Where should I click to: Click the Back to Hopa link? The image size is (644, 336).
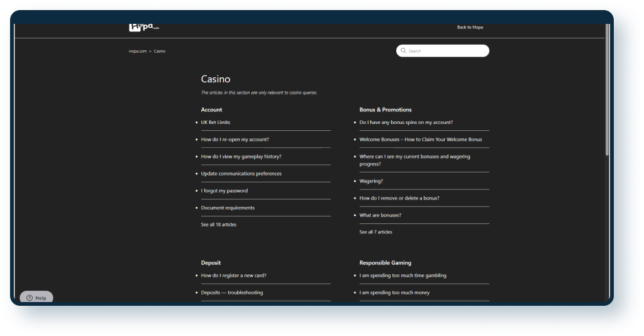click(470, 27)
